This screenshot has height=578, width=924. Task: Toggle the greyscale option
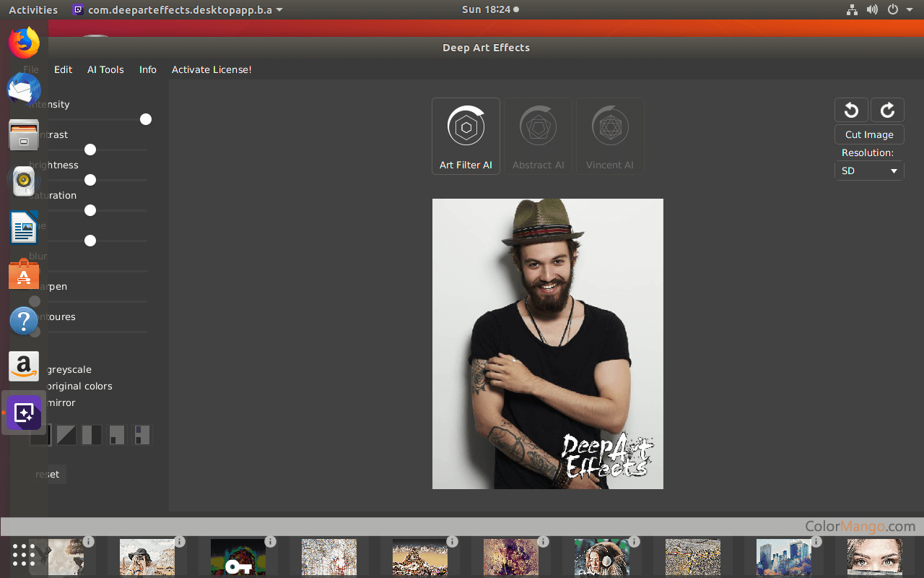(x=69, y=370)
